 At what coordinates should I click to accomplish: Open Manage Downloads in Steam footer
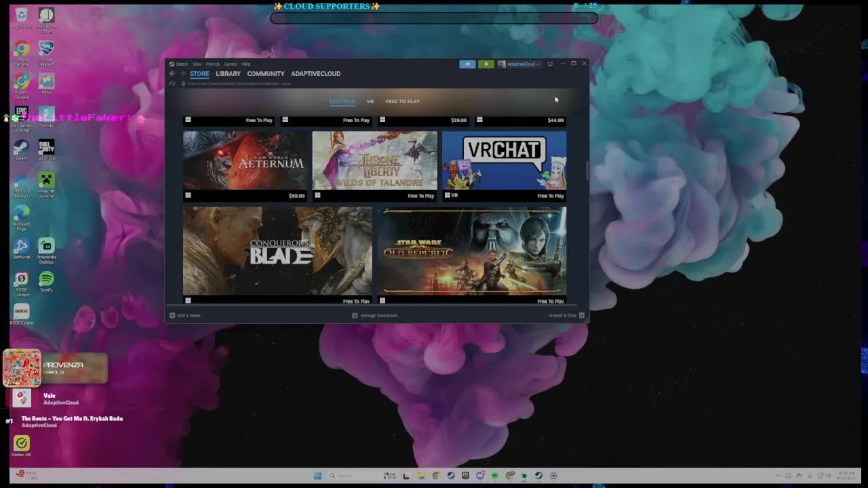click(x=374, y=315)
